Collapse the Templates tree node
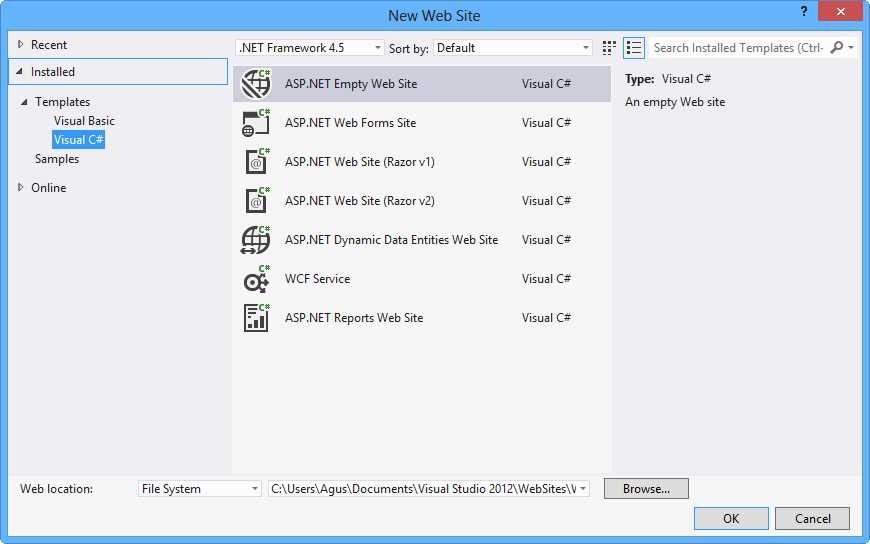Viewport: 870px width, 544px height. 24,102
